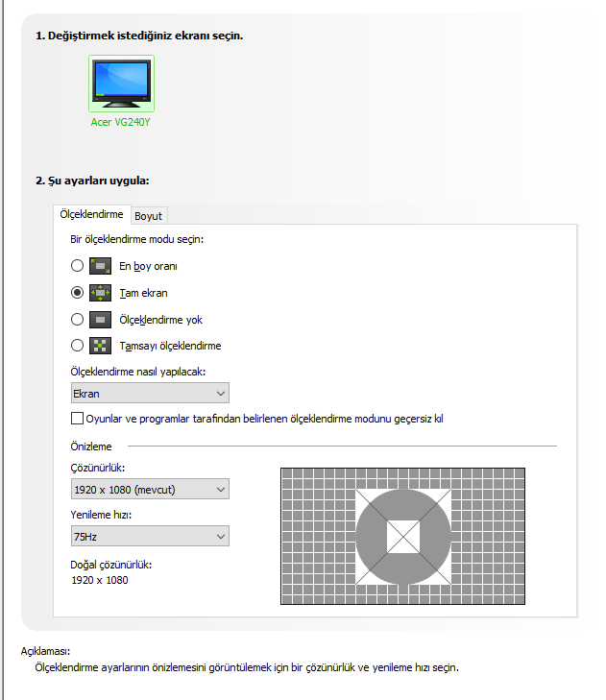Click the 'Acer VG240Y' monitor name label
This screenshot has height=700, width=606.
[121, 124]
